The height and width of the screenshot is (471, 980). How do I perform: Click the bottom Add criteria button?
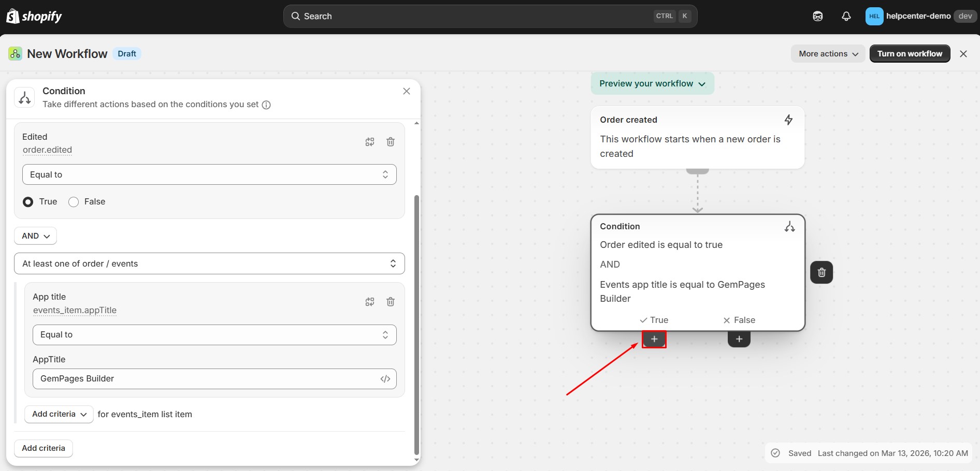click(x=44, y=448)
